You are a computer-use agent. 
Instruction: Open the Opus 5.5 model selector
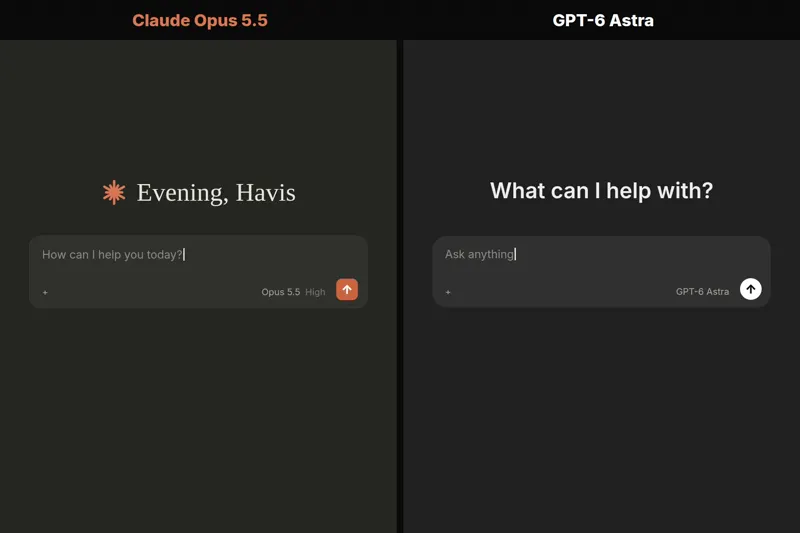(281, 292)
